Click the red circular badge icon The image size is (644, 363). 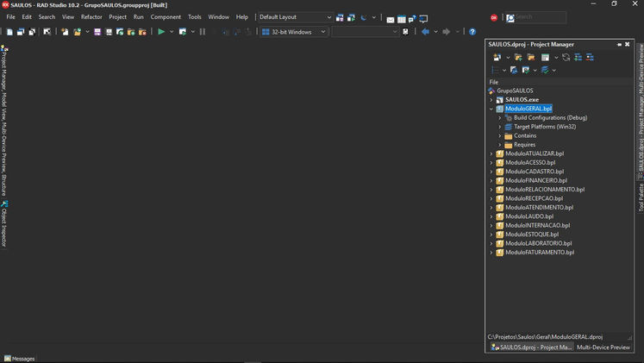(x=494, y=17)
